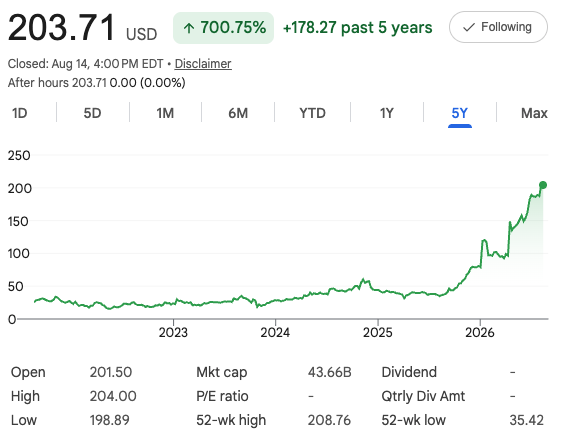
Task: Click the active 5Y tab
Action: pos(460,113)
